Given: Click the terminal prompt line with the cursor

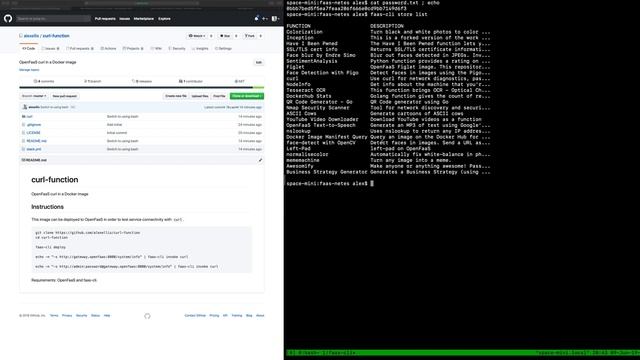Looking at the screenshot, I should pyautogui.click(x=330, y=184).
